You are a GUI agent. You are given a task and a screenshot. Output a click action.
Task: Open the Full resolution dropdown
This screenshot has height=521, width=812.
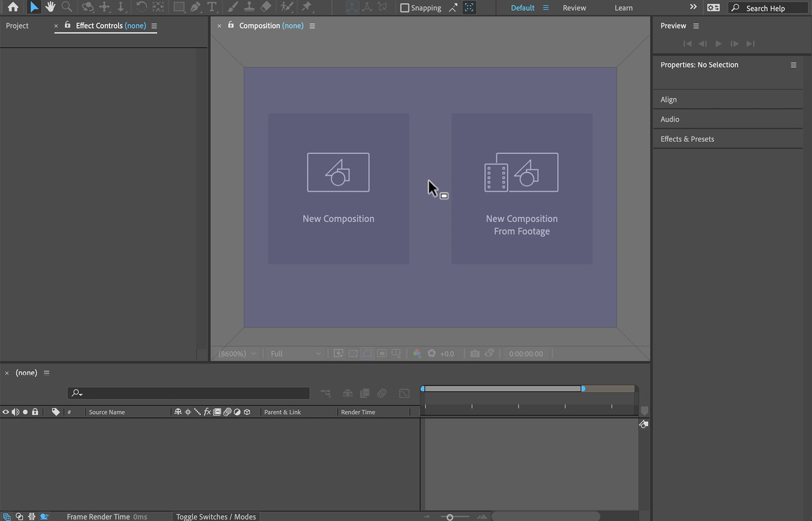pyautogui.click(x=295, y=353)
